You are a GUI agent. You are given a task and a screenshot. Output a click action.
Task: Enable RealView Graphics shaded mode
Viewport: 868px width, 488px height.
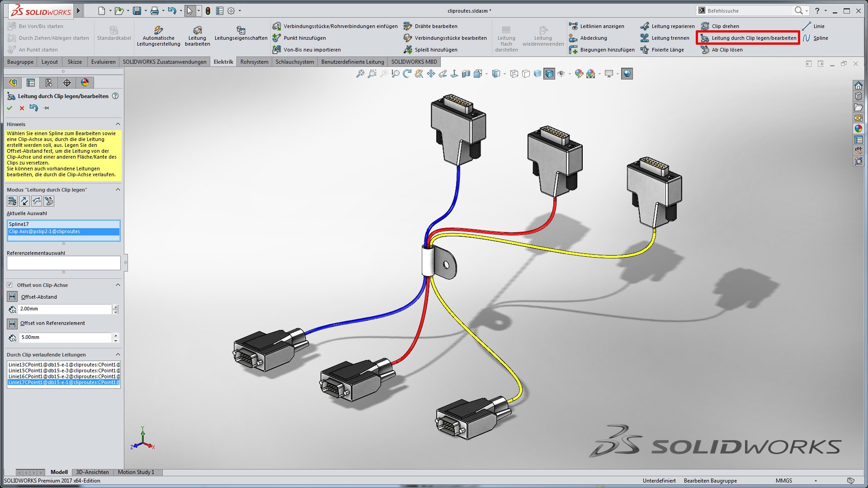(x=627, y=74)
